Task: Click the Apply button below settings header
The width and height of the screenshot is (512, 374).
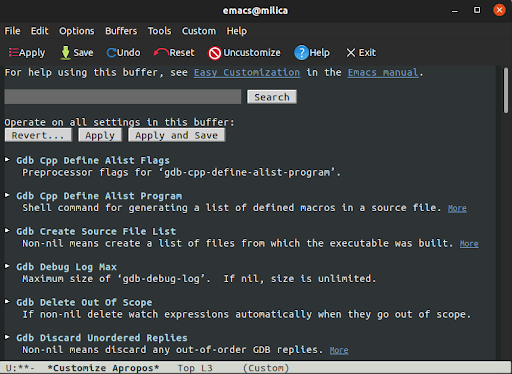Action: 100,135
